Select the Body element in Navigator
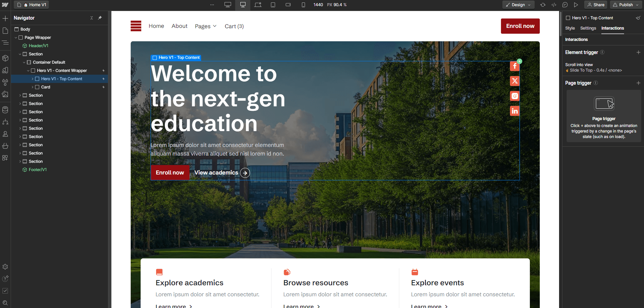The height and width of the screenshot is (308, 644). (59, 29)
